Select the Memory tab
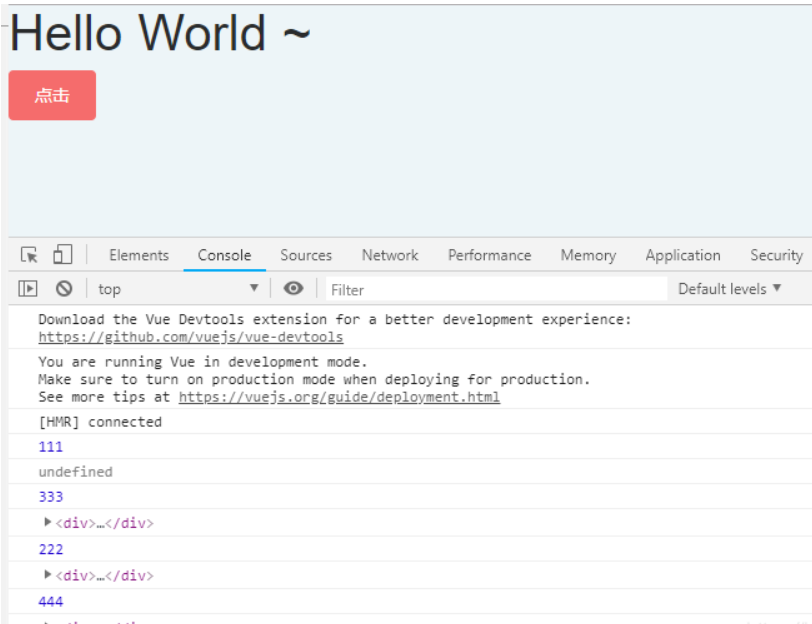Viewport: 812px width, 624px height. click(588, 255)
